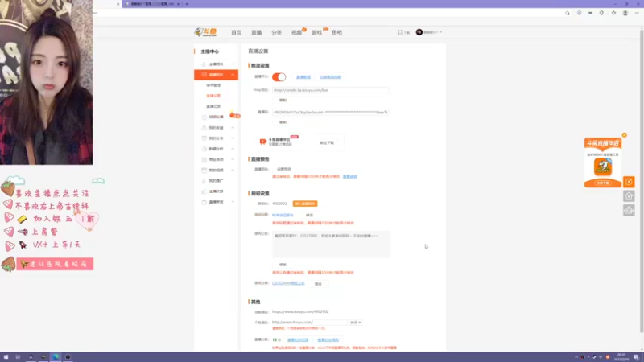Click the Douyu app icon in promo card

pos(602,167)
